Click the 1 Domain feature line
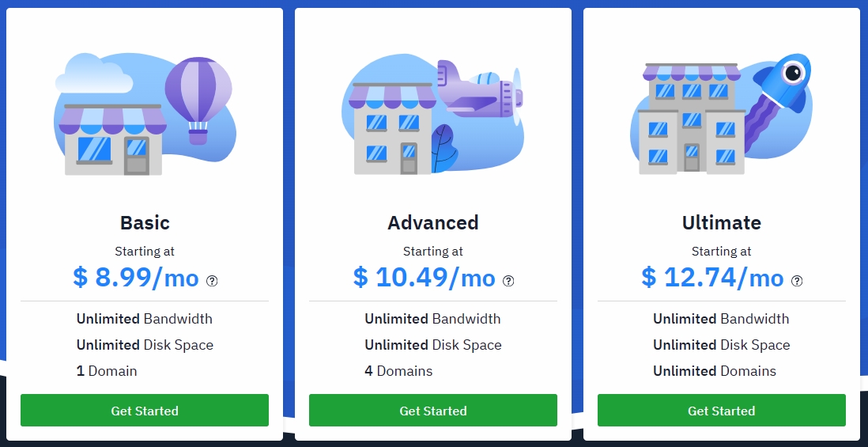 point(107,370)
